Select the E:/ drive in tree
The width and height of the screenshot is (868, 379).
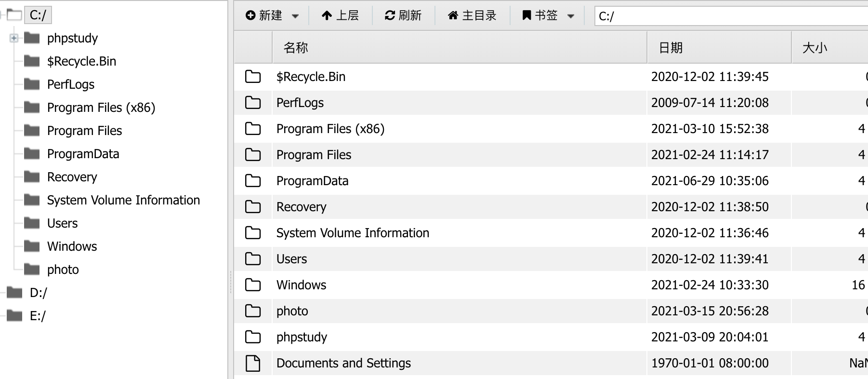tap(38, 316)
